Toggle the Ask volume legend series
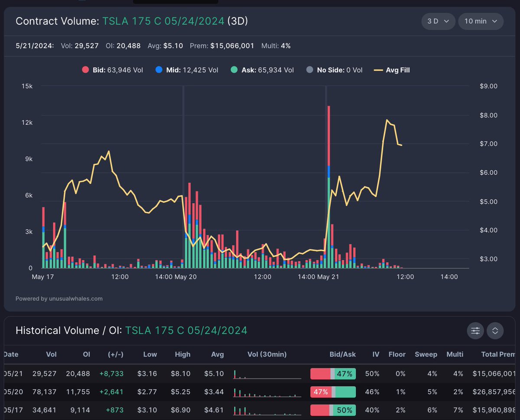Viewport: 520px width, 420px height. click(262, 70)
